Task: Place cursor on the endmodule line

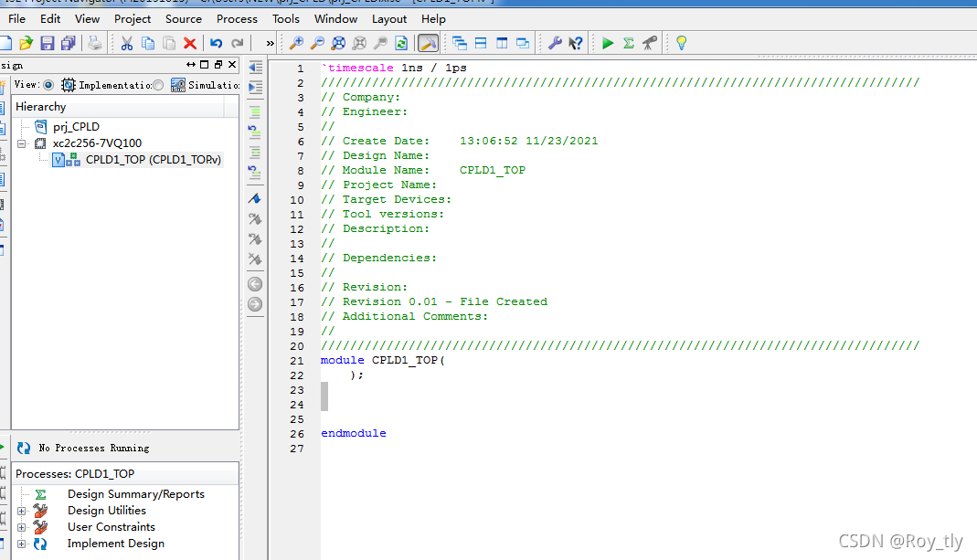Action: tap(354, 434)
